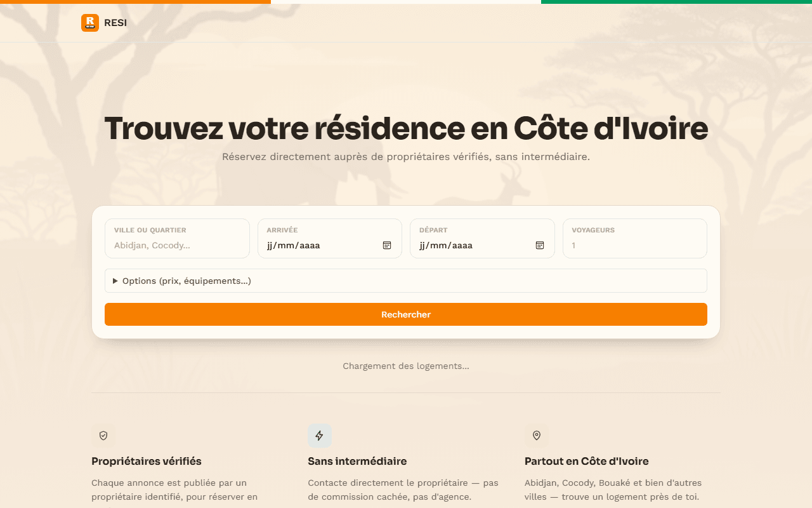Image resolution: width=812 pixels, height=508 pixels.
Task: Click the "Réservez directement auprès de propriétaires vérifiés" subtitle
Action: click(x=406, y=156)
